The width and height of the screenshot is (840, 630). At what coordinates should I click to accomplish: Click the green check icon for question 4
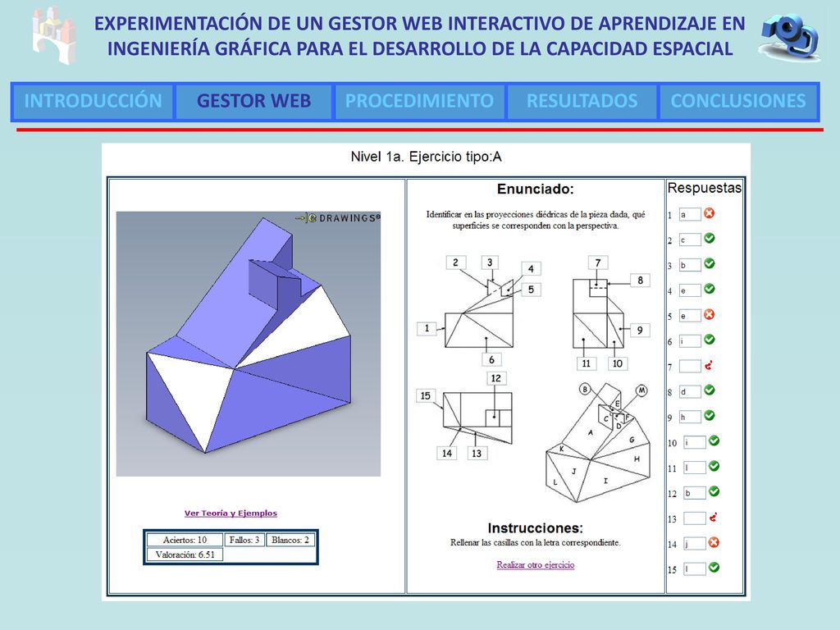[x=710, y=288]
